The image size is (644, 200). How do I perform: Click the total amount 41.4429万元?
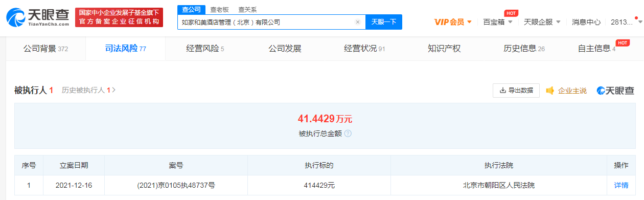(325, 119)
